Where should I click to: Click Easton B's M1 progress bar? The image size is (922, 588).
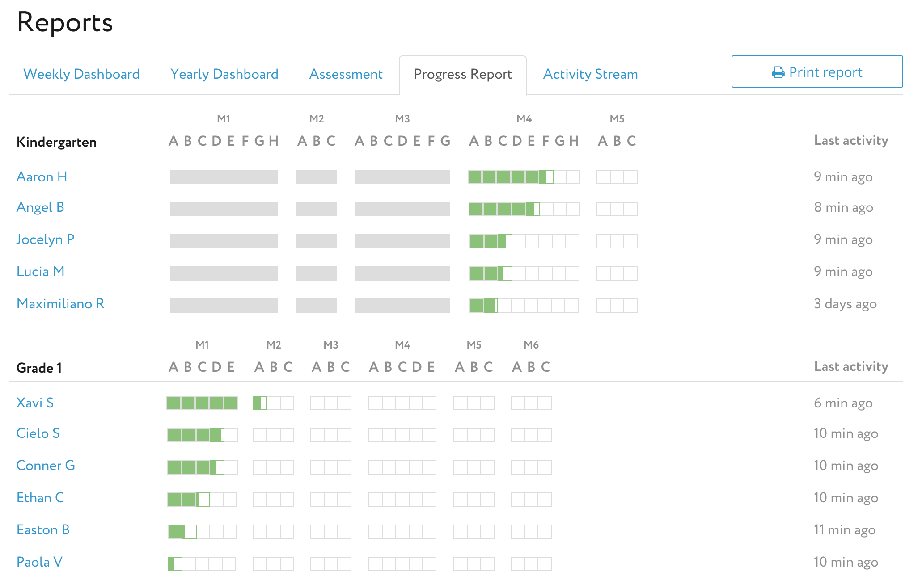(x=202, y=532)
